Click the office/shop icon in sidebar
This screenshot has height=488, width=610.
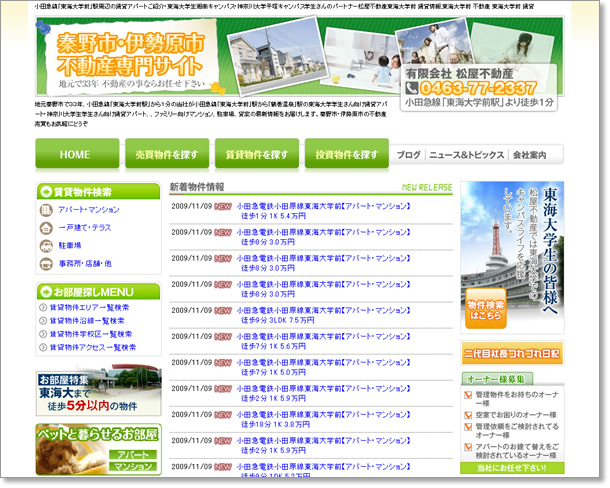pos(46,264)
